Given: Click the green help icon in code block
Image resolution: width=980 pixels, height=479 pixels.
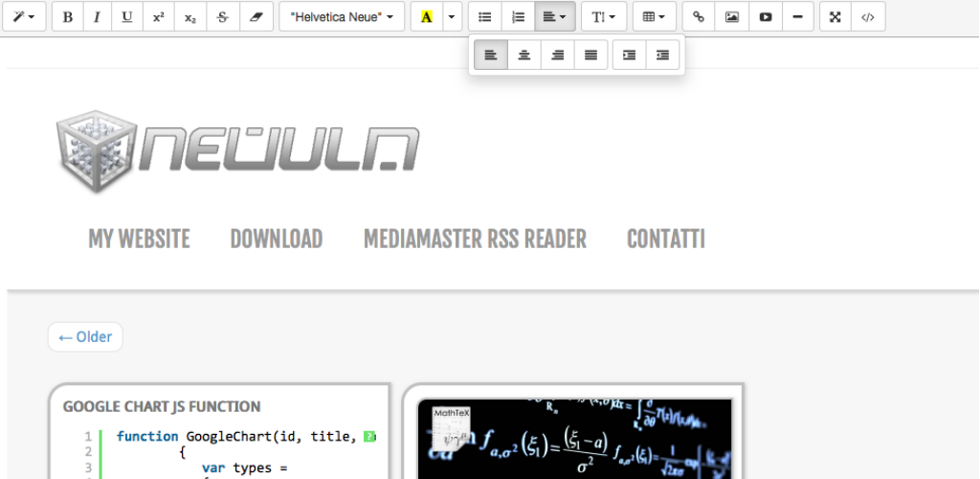Looking at the screenshot, I should tap(369, 437).
